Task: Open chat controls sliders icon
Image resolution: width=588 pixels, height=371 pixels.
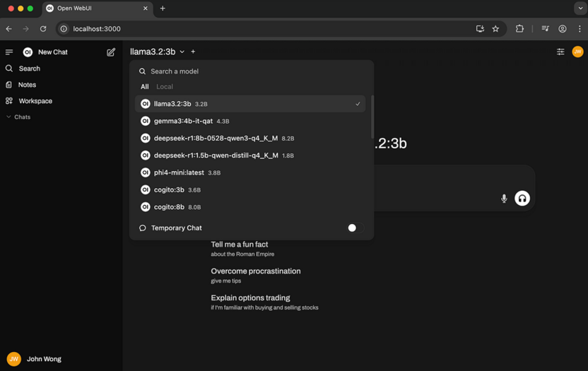Action: (x=560, y=52)
